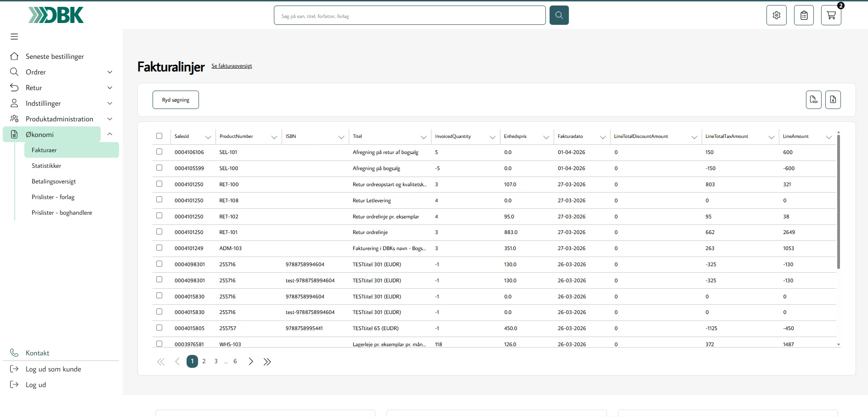The image size is (868, 417).
Task: Follow the Se fakturaoversigt link
Action: click(232, 66)
